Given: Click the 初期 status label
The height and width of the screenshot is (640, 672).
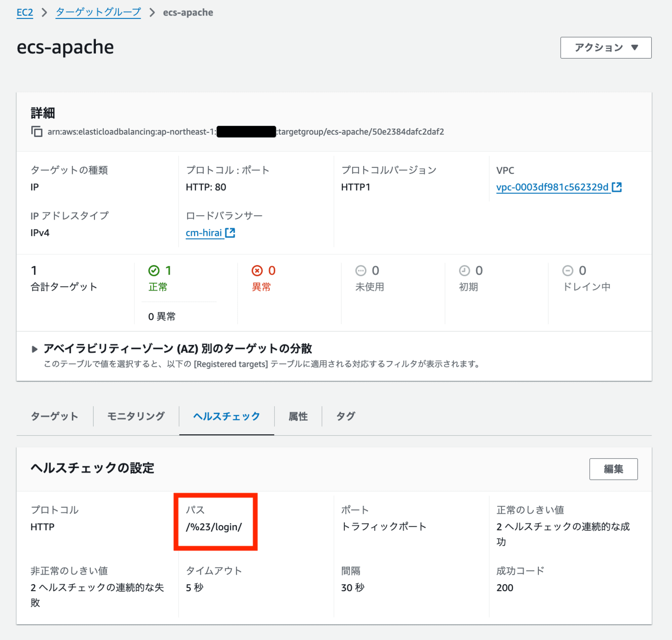Looking at the screenshot, I should tap(468, 287).
